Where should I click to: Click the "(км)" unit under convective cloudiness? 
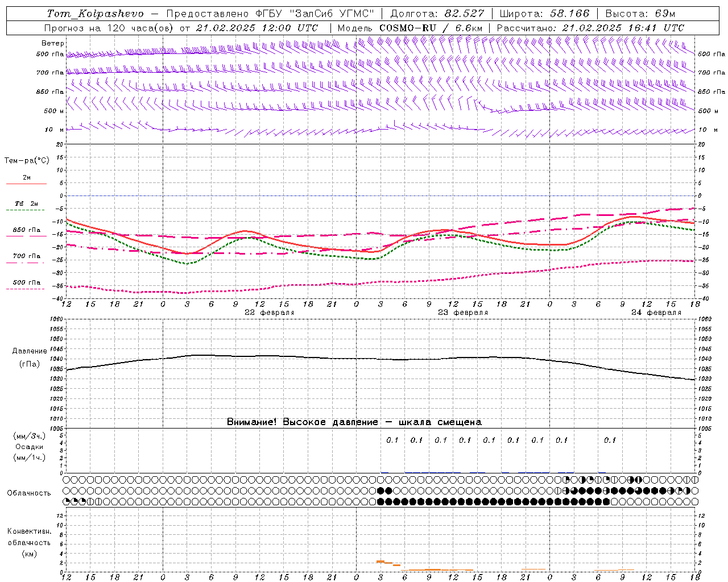[29, 554]
